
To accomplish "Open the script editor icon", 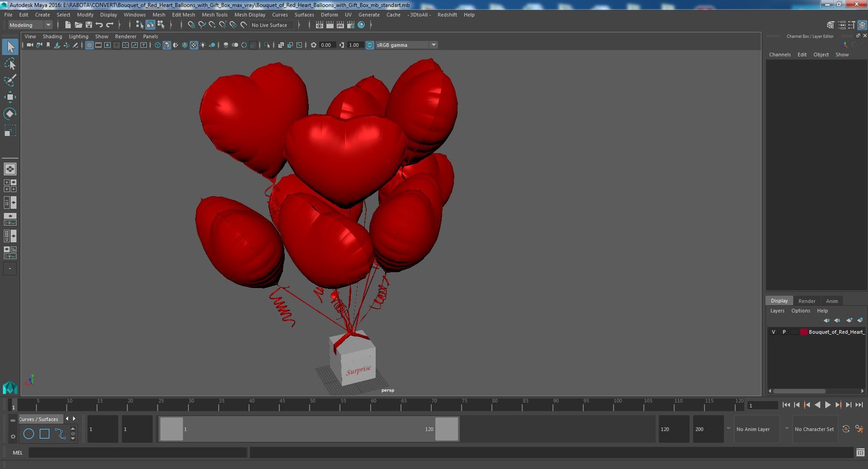I will 860,452.
